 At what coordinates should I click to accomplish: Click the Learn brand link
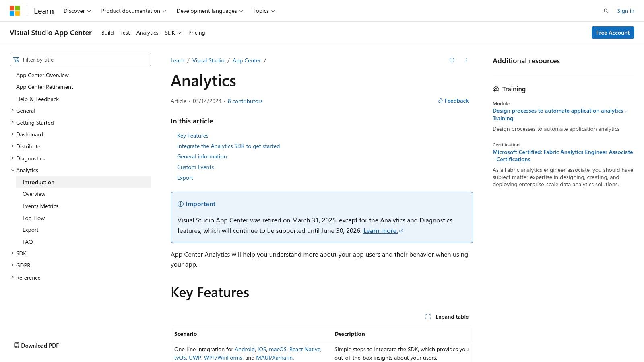[44, 11]
